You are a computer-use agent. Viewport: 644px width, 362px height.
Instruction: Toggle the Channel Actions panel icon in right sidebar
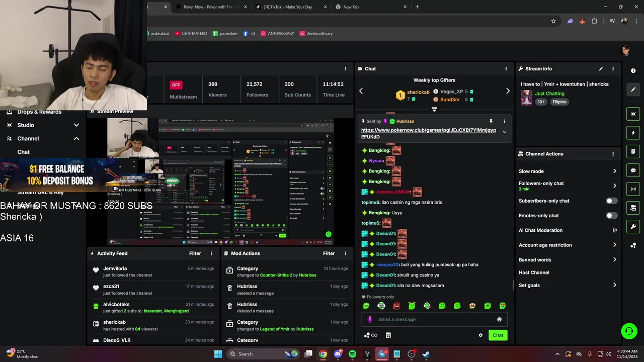[x=633, y=208]
